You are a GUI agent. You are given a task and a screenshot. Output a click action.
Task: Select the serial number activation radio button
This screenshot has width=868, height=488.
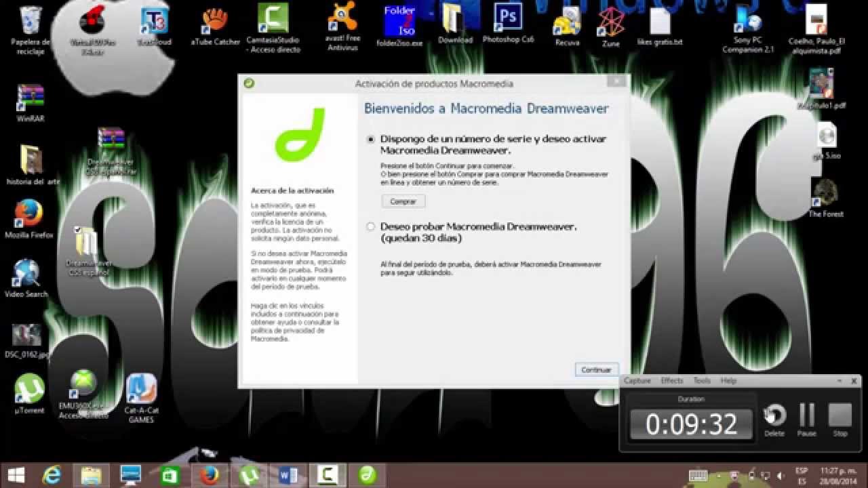(370, 139)
